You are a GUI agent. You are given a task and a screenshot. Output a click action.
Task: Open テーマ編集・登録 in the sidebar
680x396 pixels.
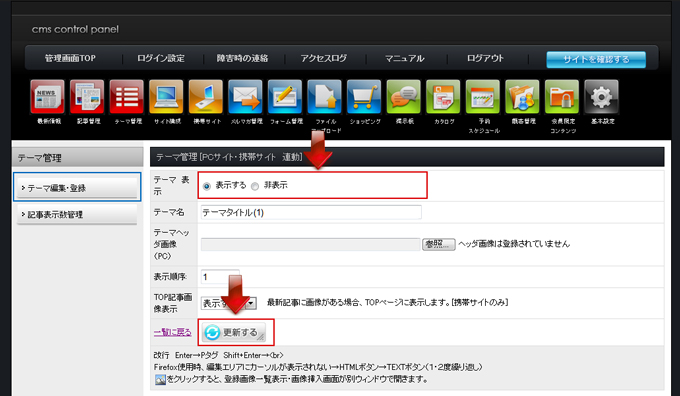(x=77, y=188)
